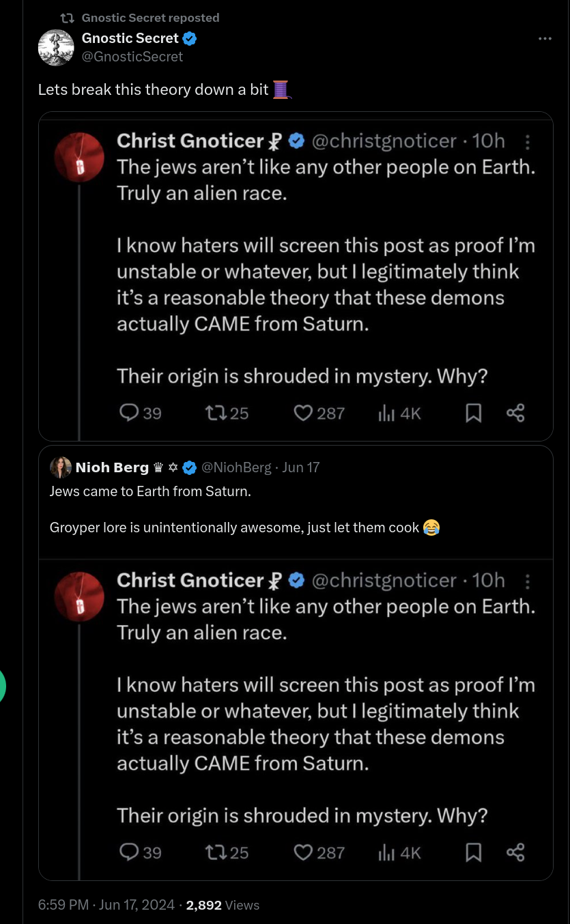Click the heart like icon in top screenshot
This screenshot has height=924, width=570.
pos(303,413)
